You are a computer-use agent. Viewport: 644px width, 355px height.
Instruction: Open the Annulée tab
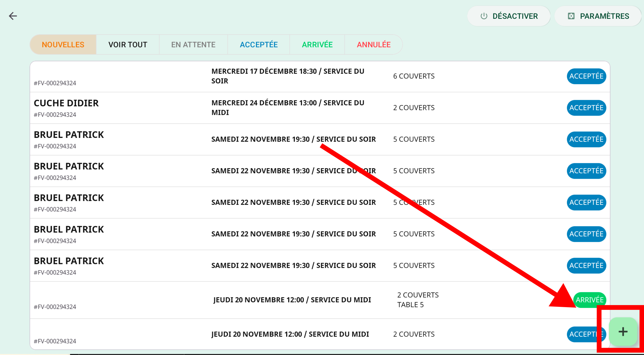[373, 45]
